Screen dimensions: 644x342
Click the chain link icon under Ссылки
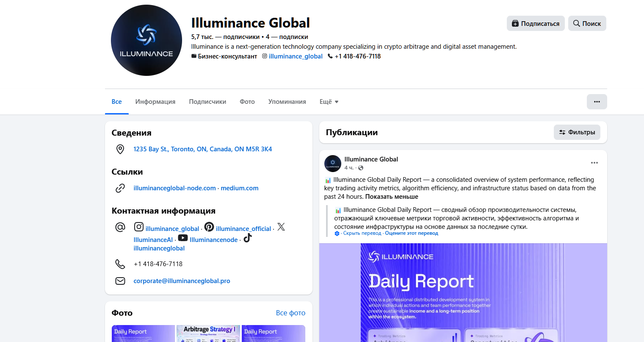pyautogui.click(x=120, y=188)
